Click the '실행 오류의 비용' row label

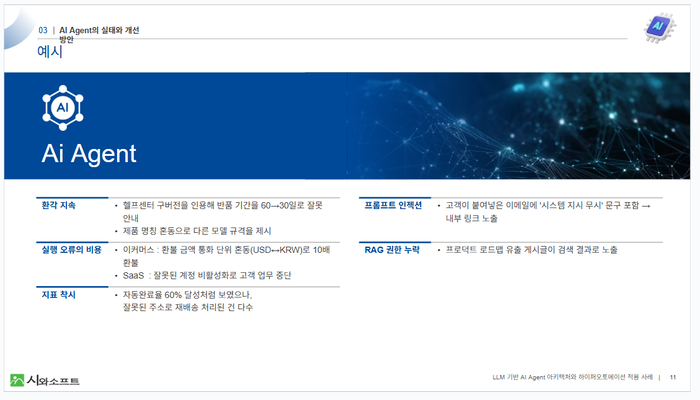coord(71,250)
